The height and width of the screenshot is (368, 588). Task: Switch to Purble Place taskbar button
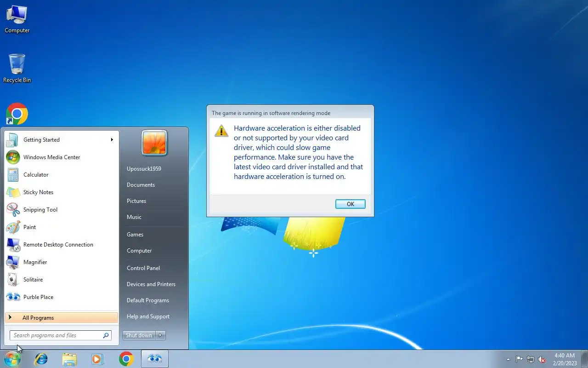click(155, 359)
